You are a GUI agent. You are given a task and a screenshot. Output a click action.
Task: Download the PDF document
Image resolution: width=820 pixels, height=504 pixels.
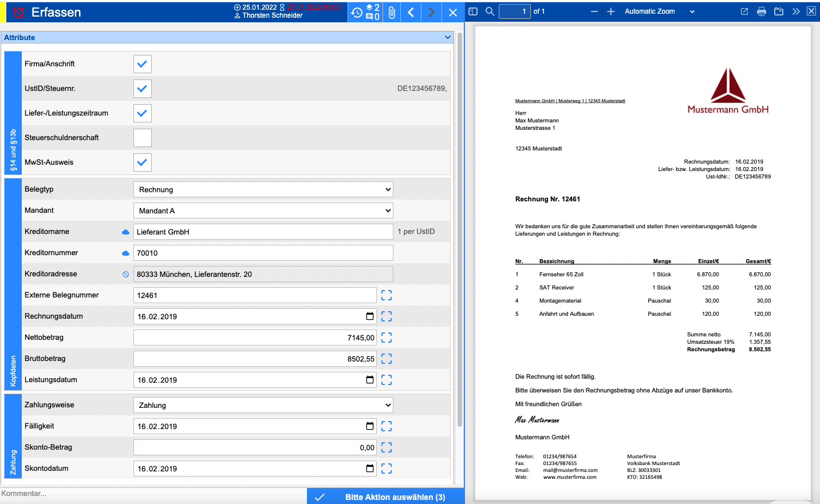coord(779,11)
